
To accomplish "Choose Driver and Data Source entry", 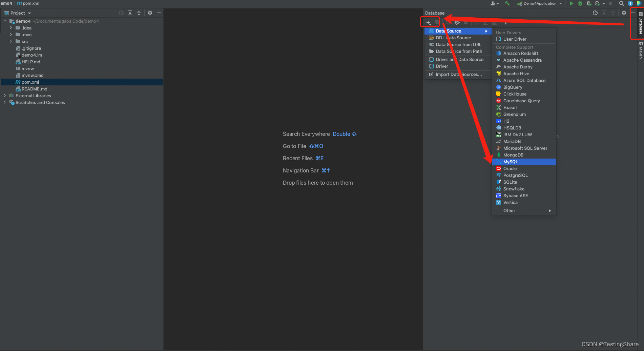I will tap(458, 60).
